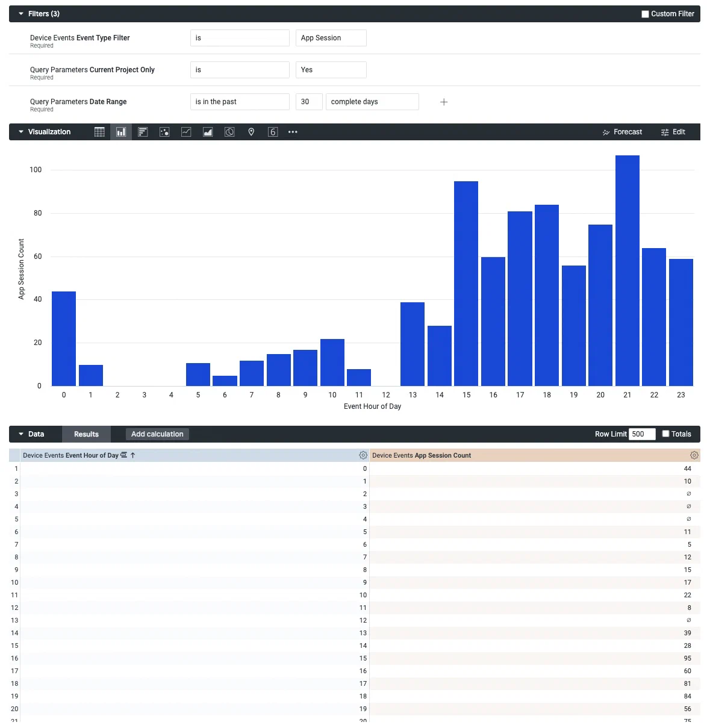The width and height of the screenshot is (707, 728).
Task: Switch to the Results tab
Action: [x=86, y=434]
